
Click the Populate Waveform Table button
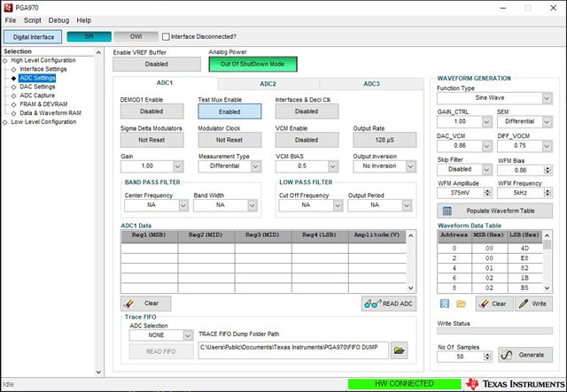tap(494, 211)
